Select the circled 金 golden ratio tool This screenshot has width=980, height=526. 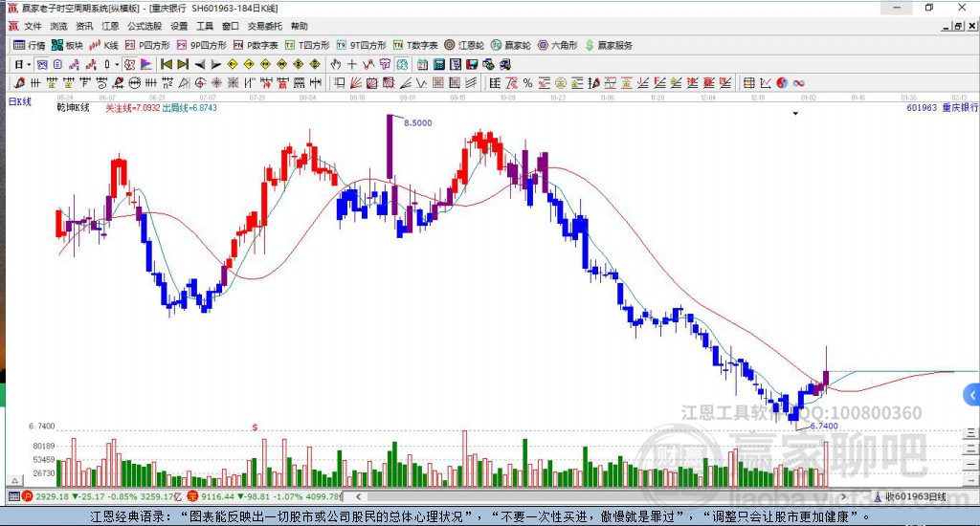pyautogui.click(x=561, y=83)
